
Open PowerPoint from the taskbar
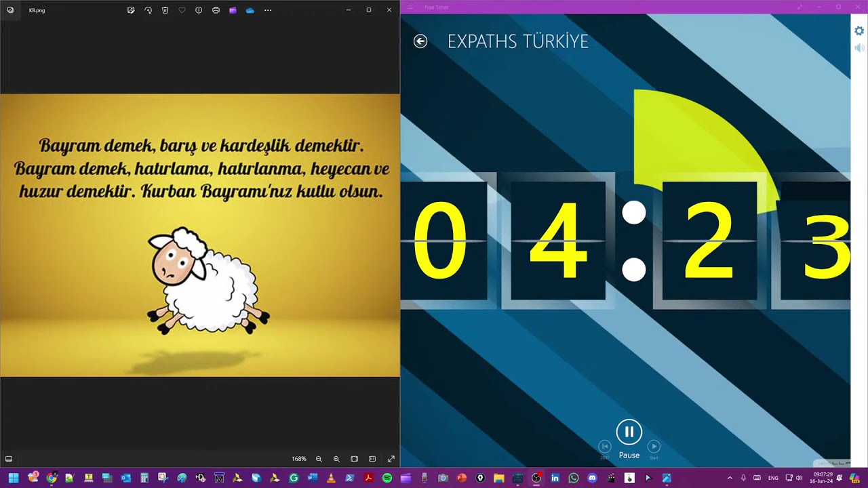click(x=462, y=478)
